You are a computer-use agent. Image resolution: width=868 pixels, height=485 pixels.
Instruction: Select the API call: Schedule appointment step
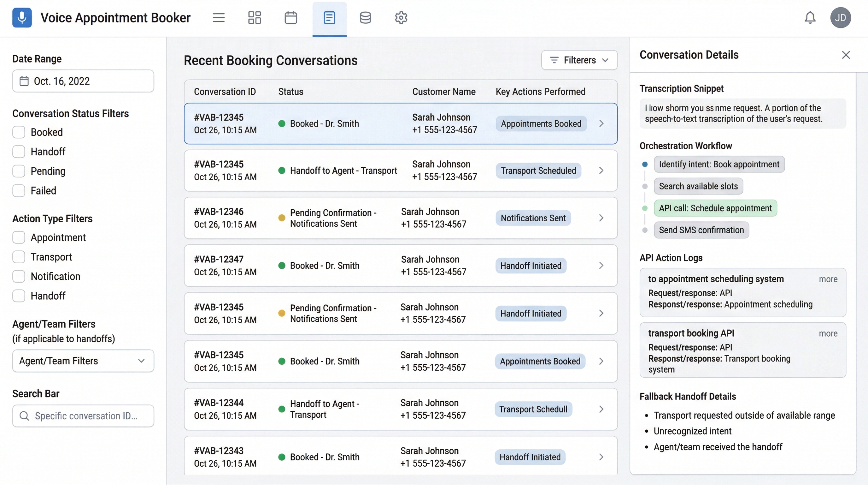[715, 208]
